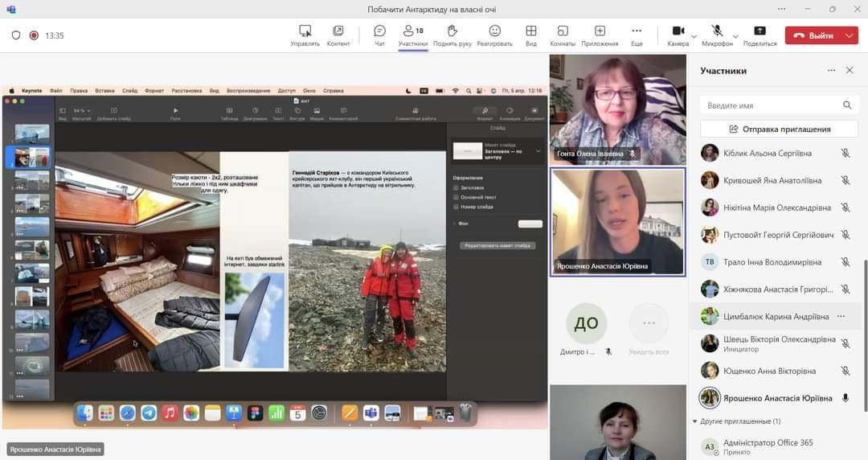Open Управлять control button
The height and width of the screenshot is (460, 868).
[305, 35]
